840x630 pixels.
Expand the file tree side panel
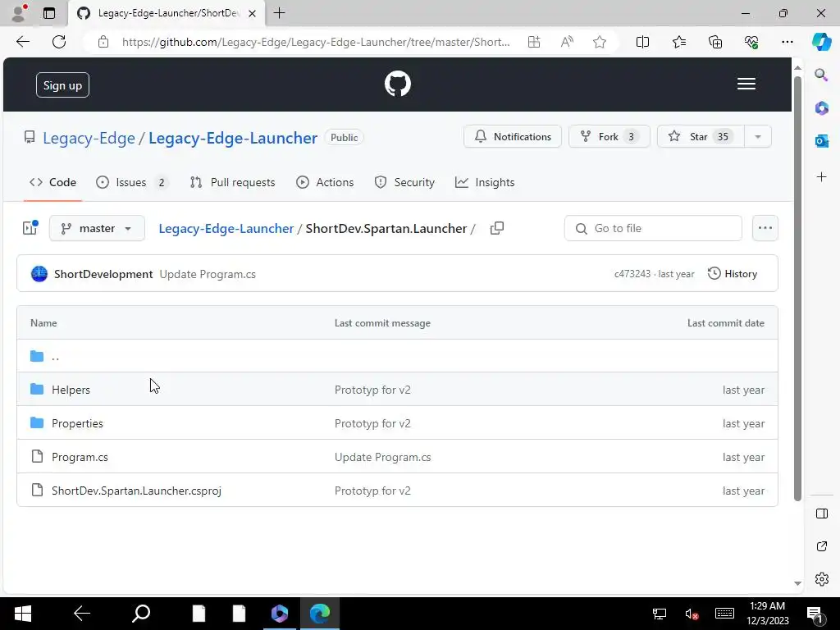click(30, 228)
